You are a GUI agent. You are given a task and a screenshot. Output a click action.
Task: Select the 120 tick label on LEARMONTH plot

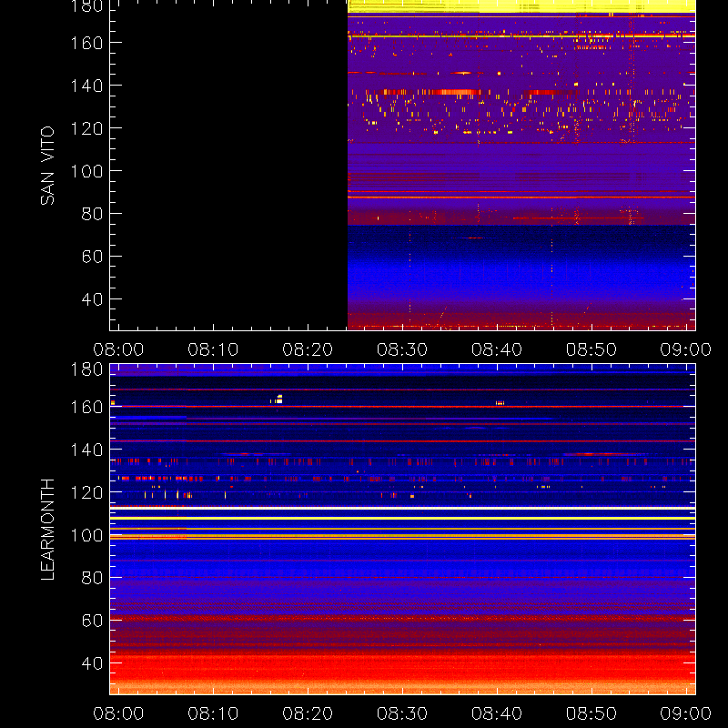click(x=86, y=492)
